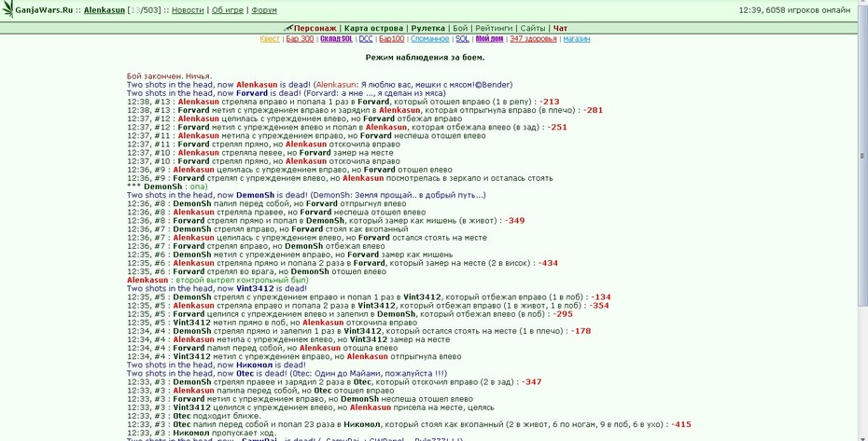Click the 'Режим наблюдения за боем.' heading

coord(426,58)
